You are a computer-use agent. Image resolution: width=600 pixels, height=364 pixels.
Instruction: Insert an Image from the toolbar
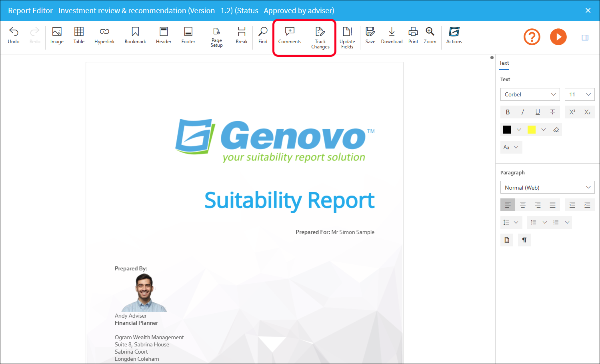(57, 36)
